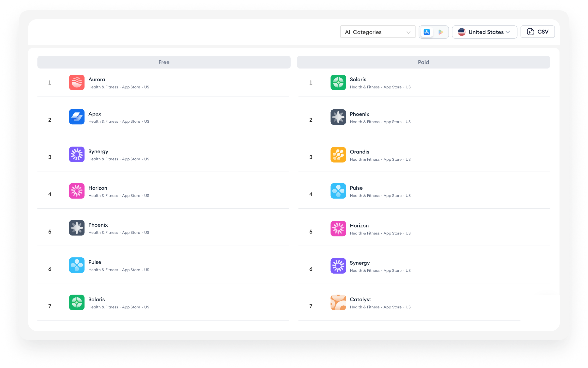Viewport: 588px width, 368px height.
Task: Click rank number 1 beside Aurora
Action: tap(50, 83)
